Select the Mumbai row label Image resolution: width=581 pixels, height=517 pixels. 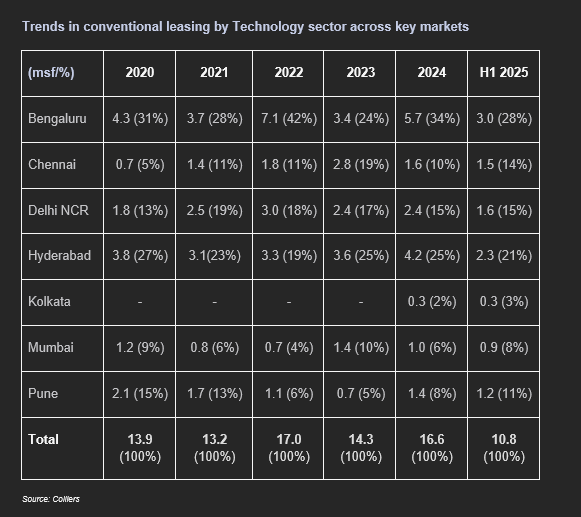pos(51,348)
